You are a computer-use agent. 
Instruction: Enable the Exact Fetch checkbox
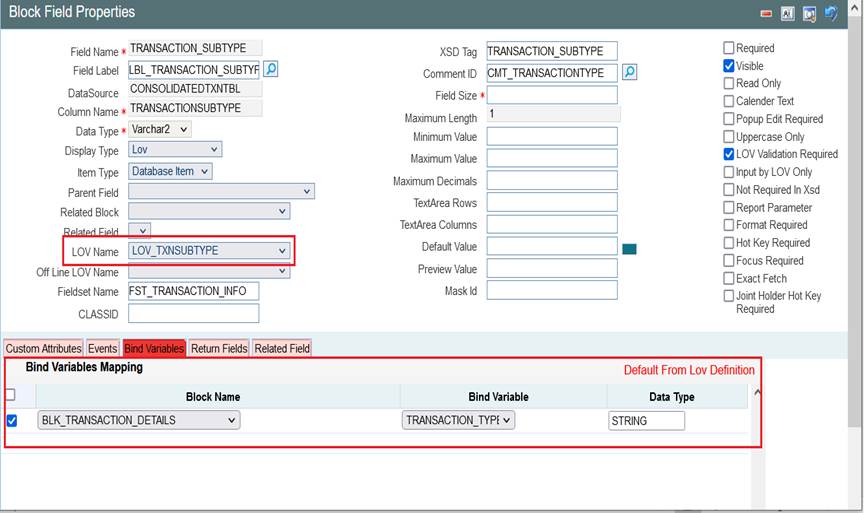728,278
